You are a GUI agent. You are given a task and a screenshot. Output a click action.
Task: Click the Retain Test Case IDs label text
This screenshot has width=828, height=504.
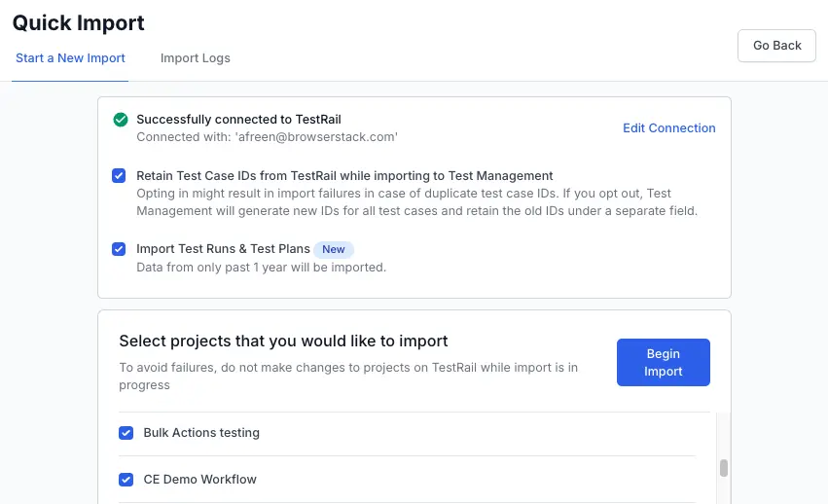click(x=344, y=176)
